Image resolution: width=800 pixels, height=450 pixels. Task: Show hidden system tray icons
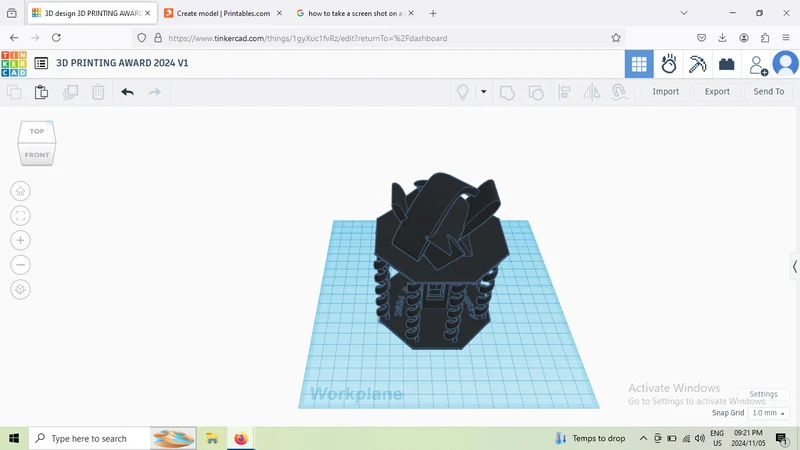643,438
